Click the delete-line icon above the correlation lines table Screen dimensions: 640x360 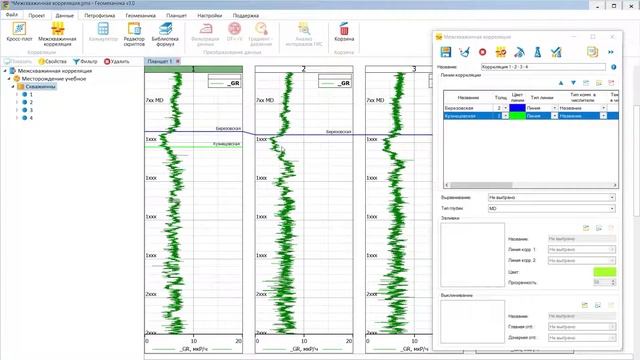611,83
